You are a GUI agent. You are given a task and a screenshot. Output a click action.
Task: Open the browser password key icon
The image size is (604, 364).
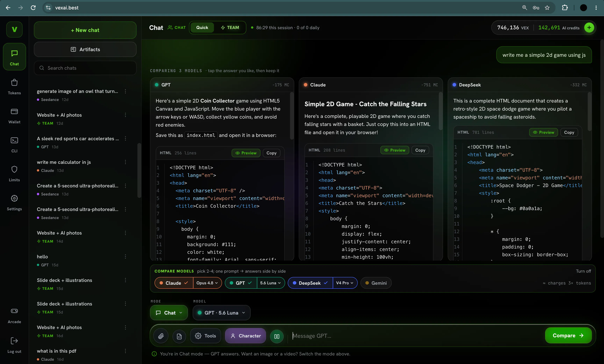coord(536,8)
